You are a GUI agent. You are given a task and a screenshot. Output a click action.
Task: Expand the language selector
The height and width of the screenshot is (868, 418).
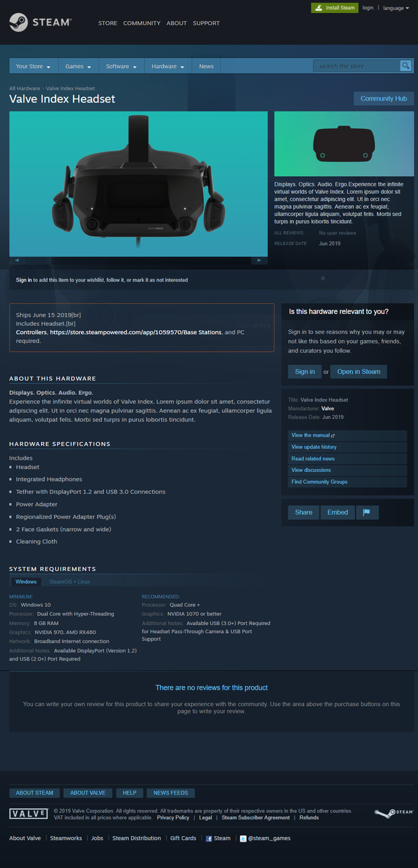[396, 8]
